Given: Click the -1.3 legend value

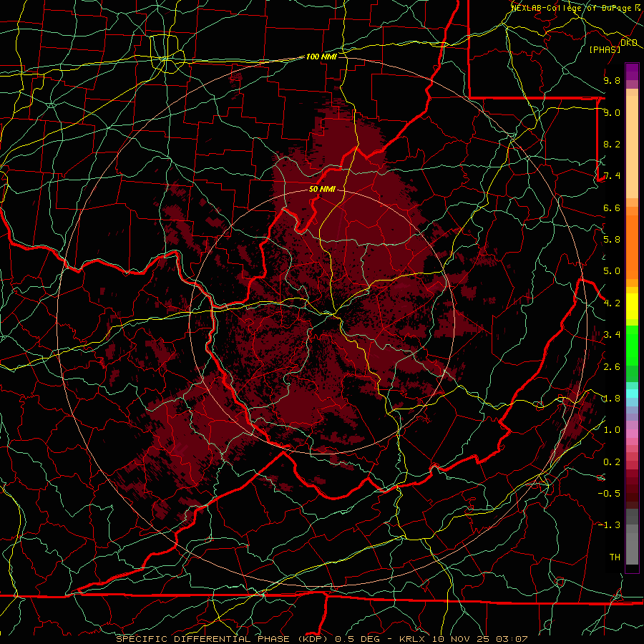Looking at the screenshot, I should click(609, 525).
